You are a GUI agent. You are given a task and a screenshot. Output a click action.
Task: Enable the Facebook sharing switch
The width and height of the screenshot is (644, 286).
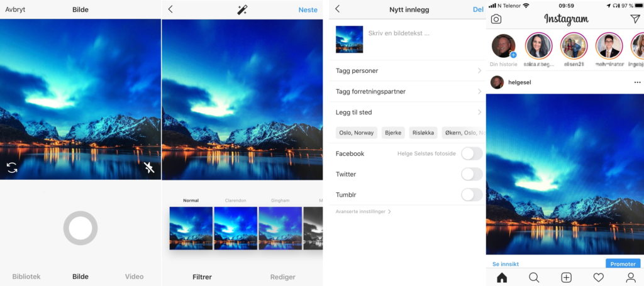coord(471,153)
